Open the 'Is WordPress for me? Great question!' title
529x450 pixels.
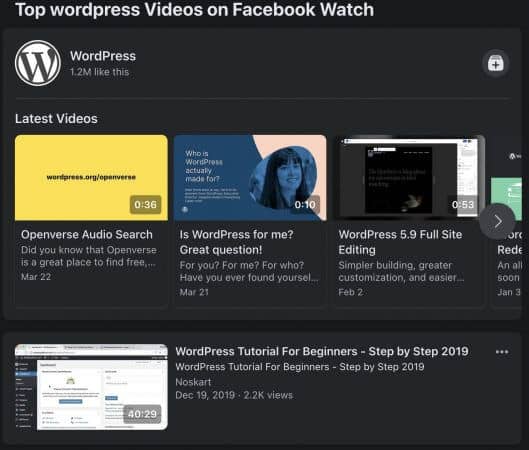click(x=236, y=242)
